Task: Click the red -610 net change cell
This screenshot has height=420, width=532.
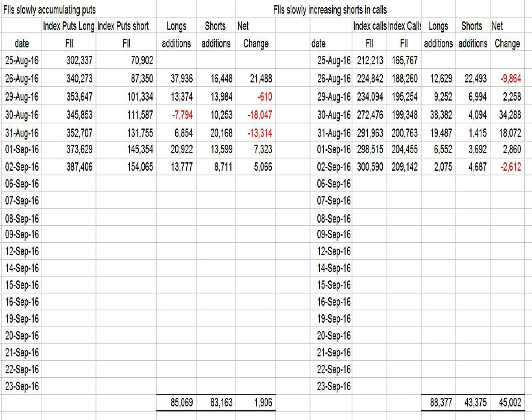Action: click(x=261, y=96)
